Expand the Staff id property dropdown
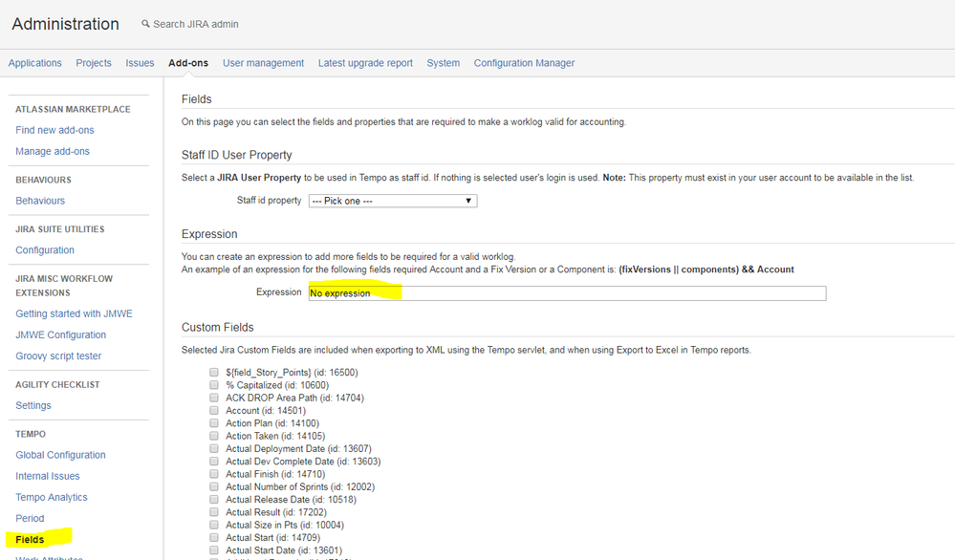955x560 pixels. (x=393, y=201)
